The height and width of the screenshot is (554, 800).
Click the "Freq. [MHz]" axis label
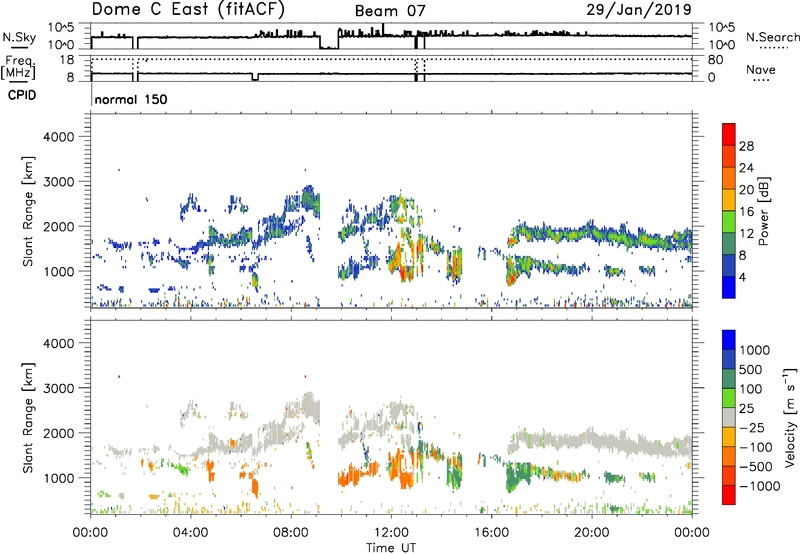click(18, 68)
